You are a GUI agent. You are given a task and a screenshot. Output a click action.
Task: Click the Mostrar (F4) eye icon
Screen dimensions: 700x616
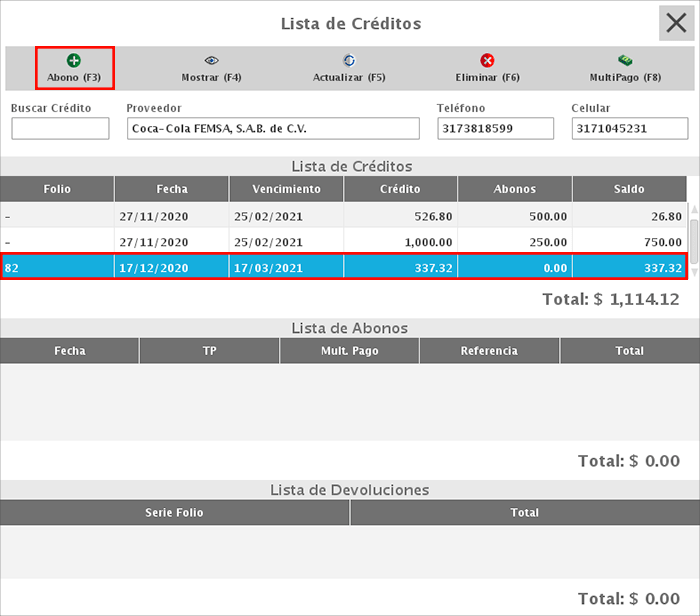coord(211,61)
